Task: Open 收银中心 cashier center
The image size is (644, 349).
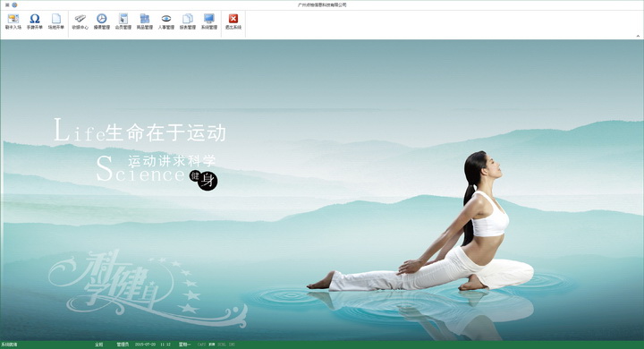Action: [80, 21]
